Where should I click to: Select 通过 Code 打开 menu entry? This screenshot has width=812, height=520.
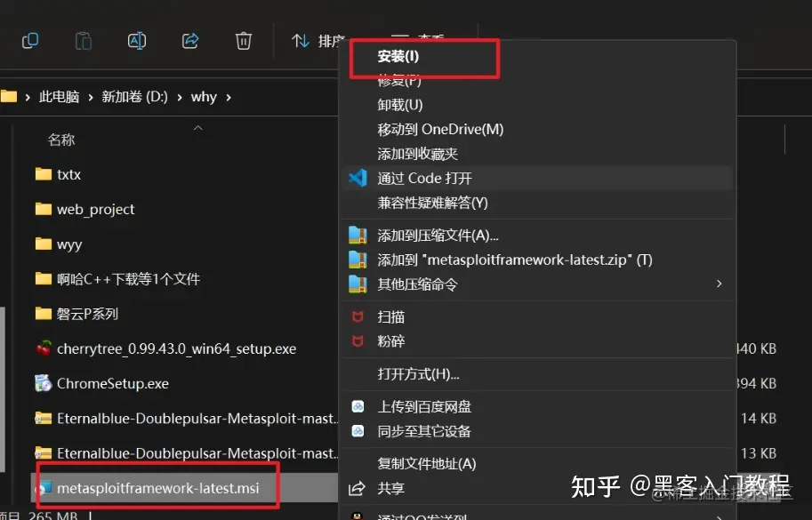[424, 178]
